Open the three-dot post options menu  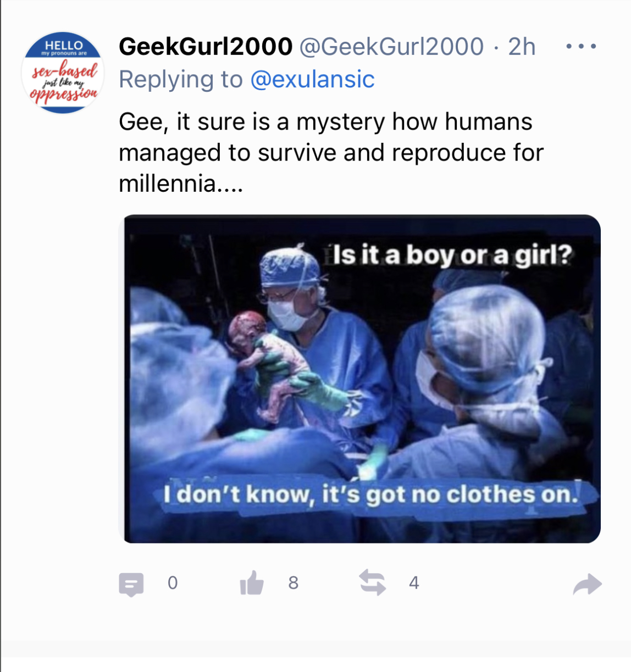click(x=581, y=47)
